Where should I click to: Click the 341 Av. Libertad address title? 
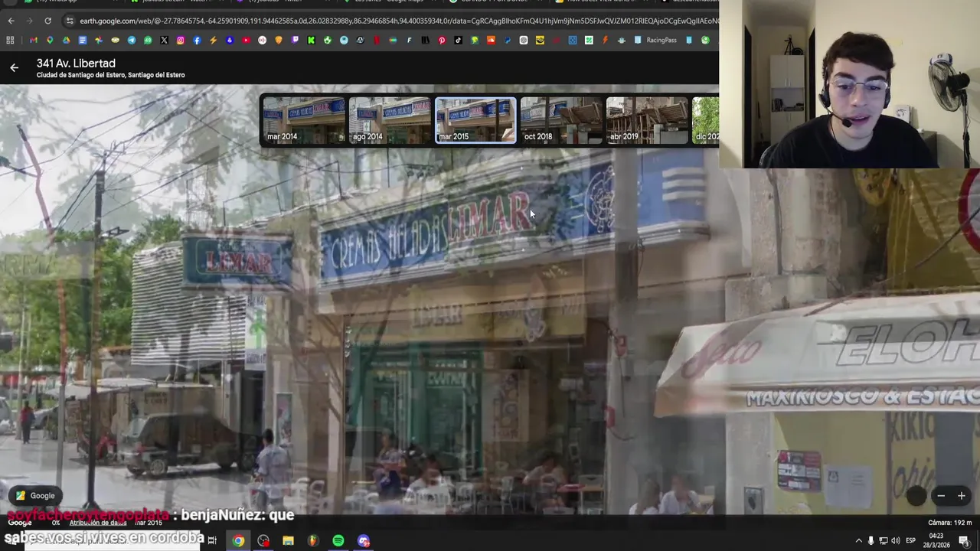pos(76,64)
